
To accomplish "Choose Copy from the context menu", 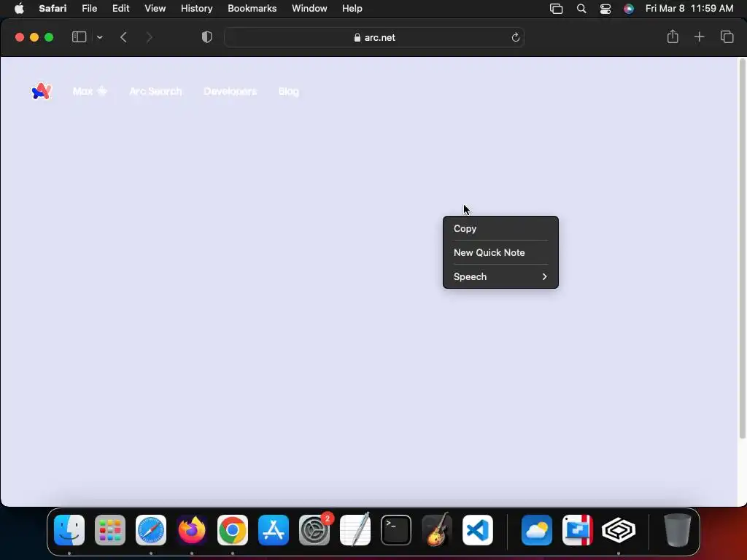I will tap(500, 228).
